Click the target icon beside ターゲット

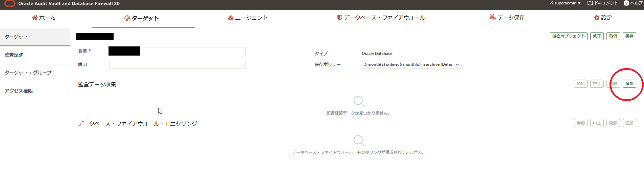click(x=127, y=18)
